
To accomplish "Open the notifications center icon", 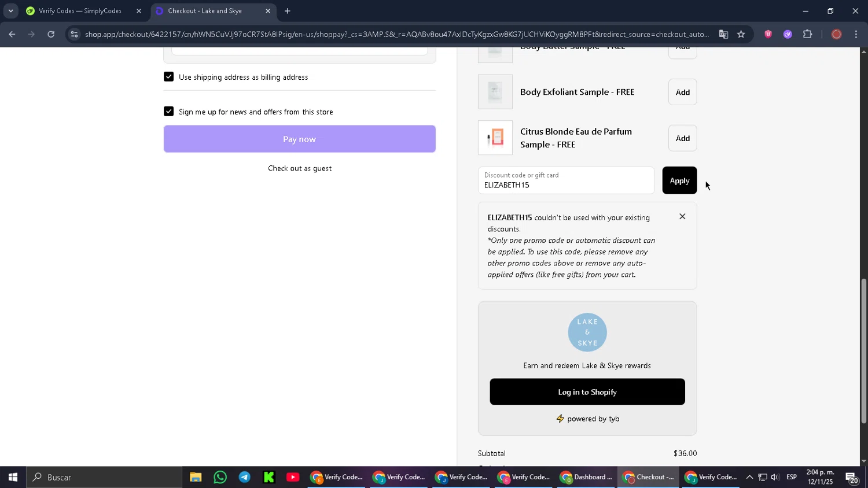I will pyautogui.click(x=852, y=478).
